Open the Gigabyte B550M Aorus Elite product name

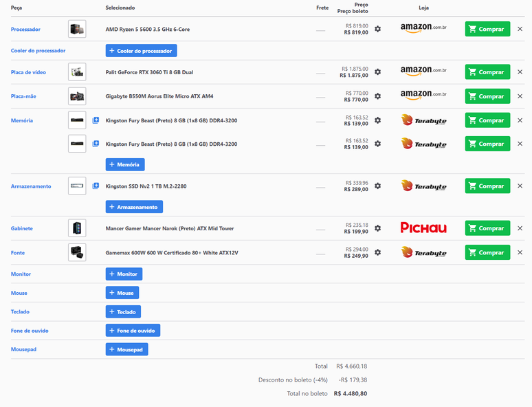(x=159, y=96)
